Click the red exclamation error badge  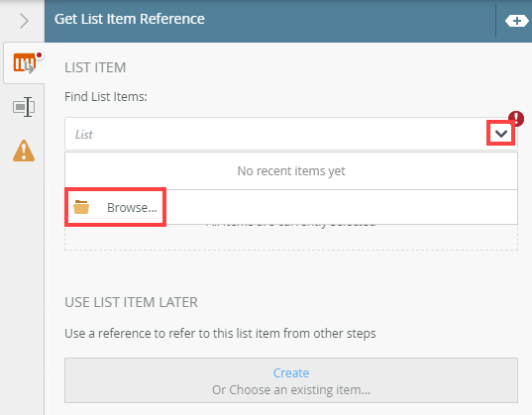coord(517,119)
